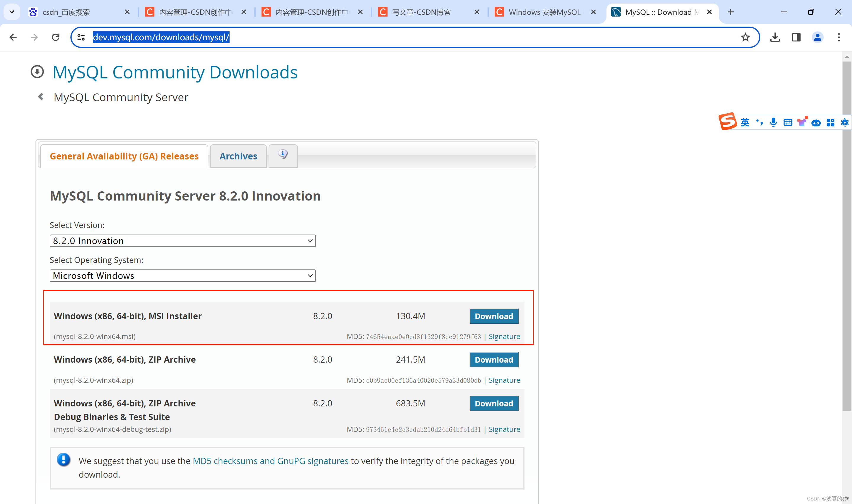The height and width of the screenshot is (504, 852).
Task: Click the browser forward arrow
Action: [34, 37]
